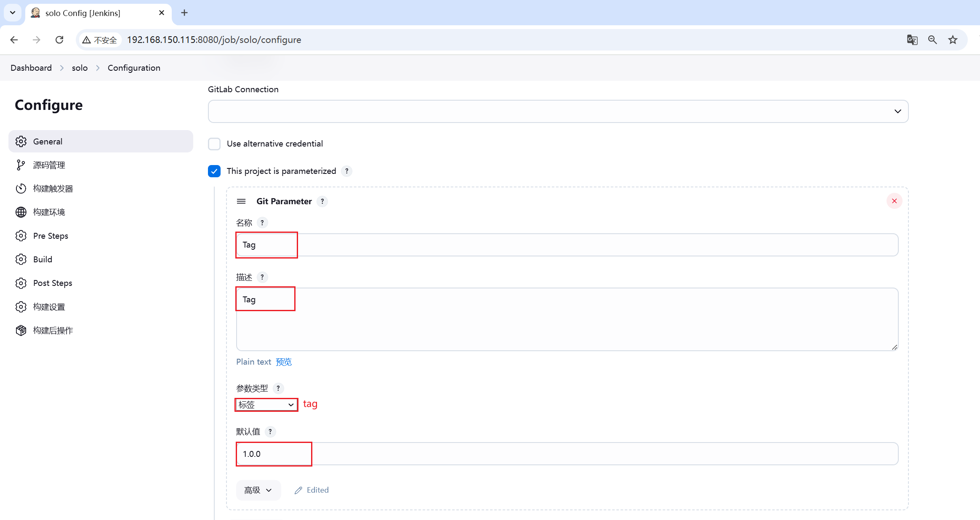
Task: Jump to 构建环境 section
Action: click(x=101, y=212)
